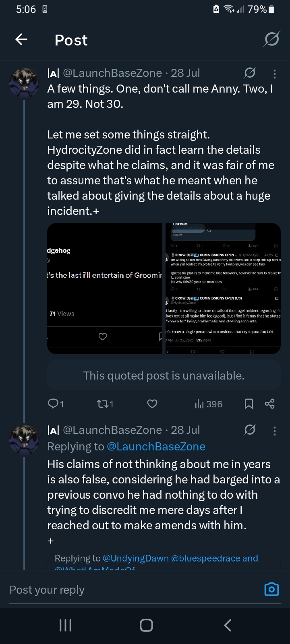Open the @UndyingDawn mention link
The width and height of the screenshot is (290, 644).
pyautogui.click(x=135, y=558)
